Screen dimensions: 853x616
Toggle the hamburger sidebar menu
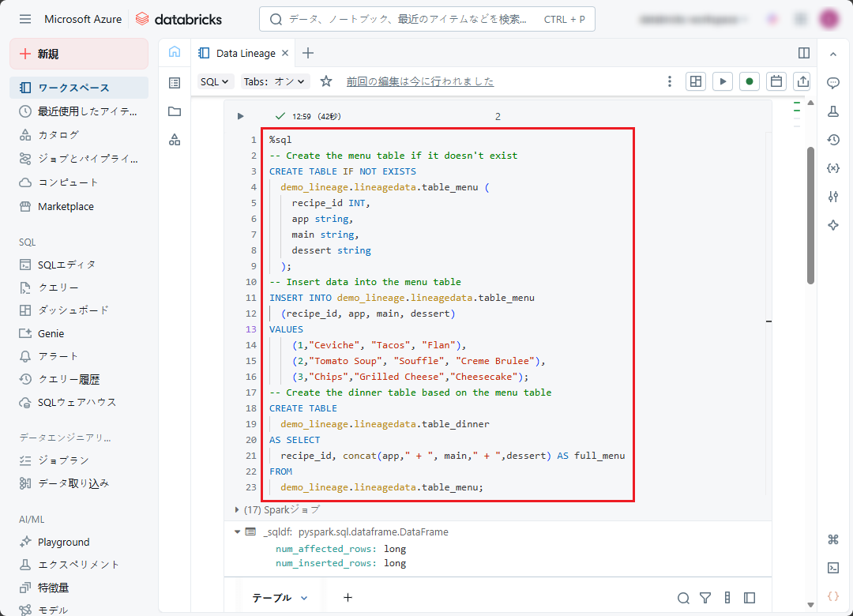pyautogui.click(x=25, y=19)
